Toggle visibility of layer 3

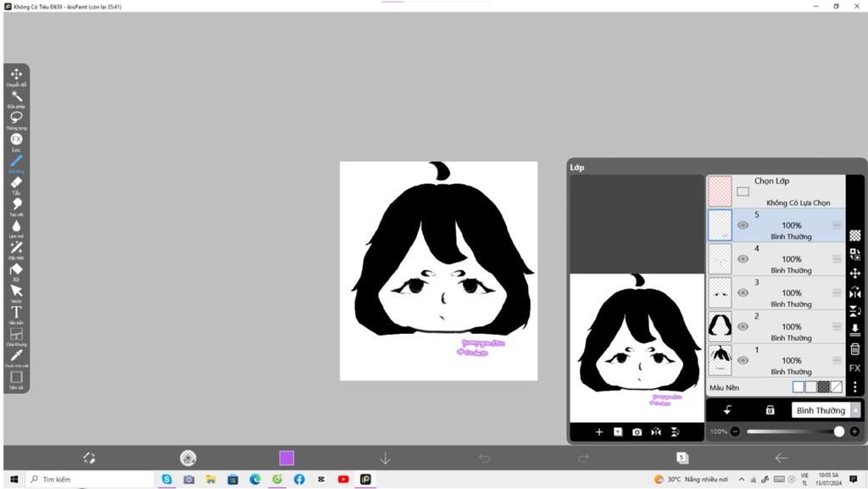coord(743,293)
